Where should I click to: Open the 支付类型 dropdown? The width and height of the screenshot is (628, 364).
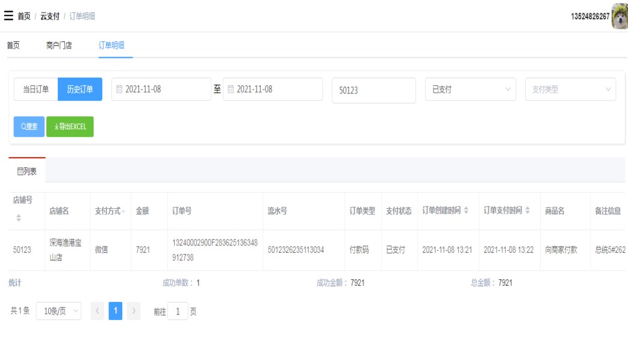(x=570, y=90)
